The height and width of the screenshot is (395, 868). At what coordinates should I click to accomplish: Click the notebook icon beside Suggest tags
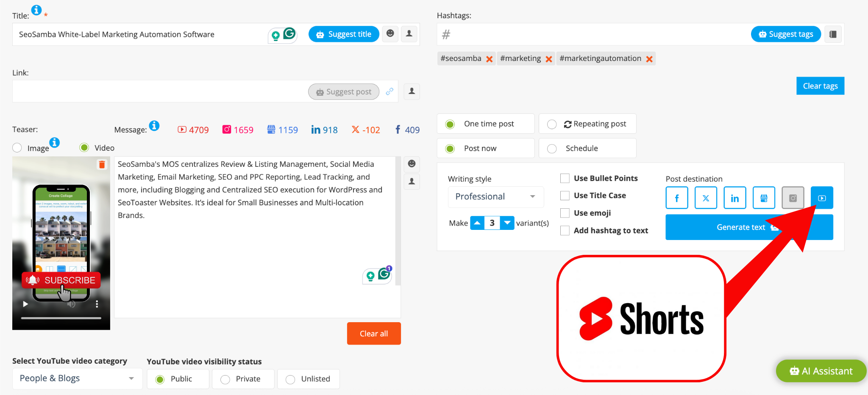833,34
